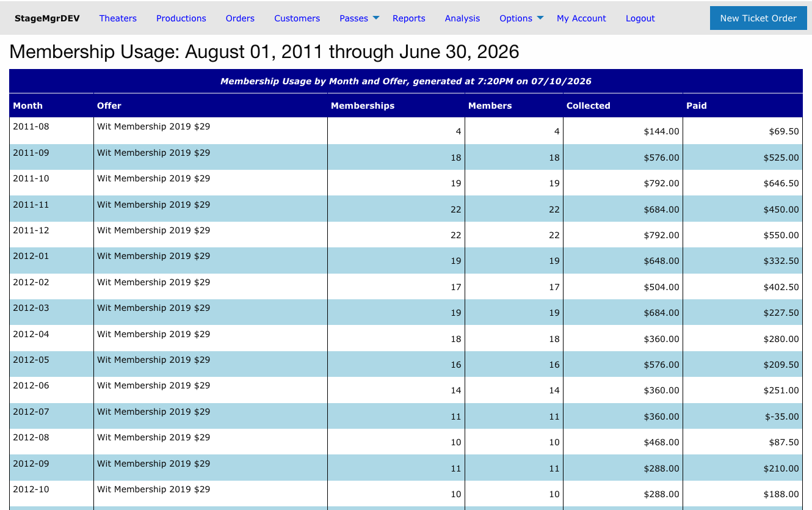Click the $69.50 paid amount
This screenshot has height=510, width=812.
[x=784, y=131]
